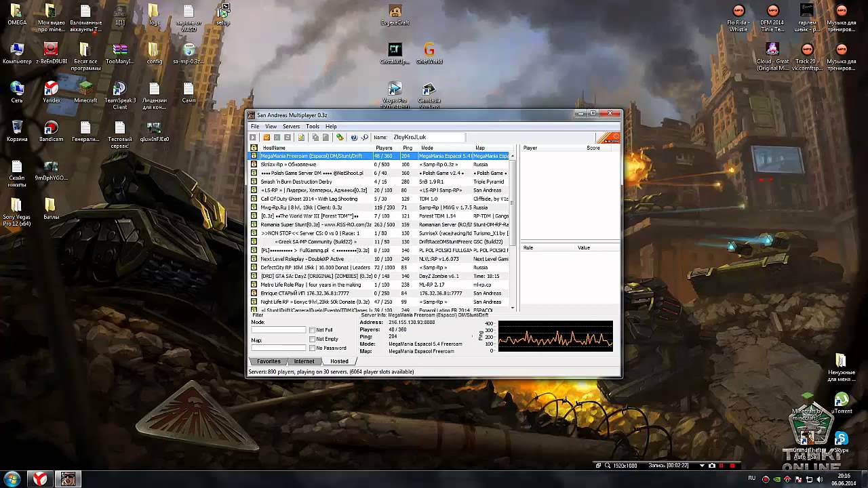Sort servers by HostName column header
868x488 pixels.
(x=317, y=148)
